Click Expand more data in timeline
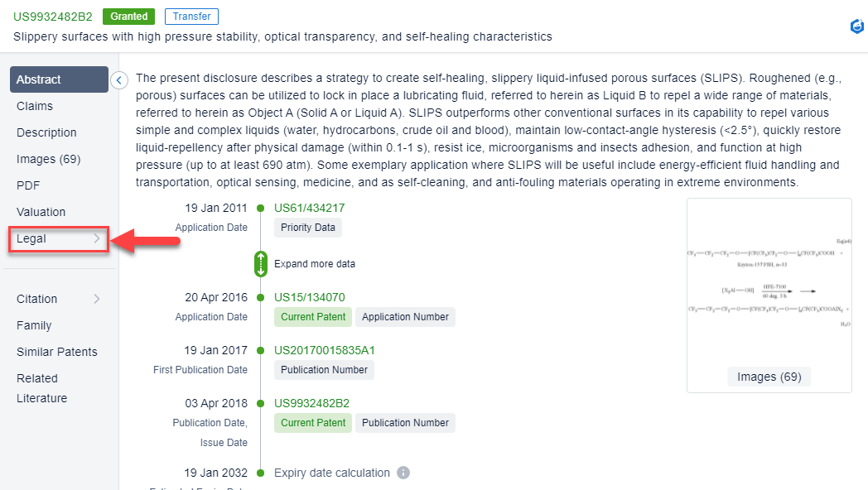 pos(314,264)
